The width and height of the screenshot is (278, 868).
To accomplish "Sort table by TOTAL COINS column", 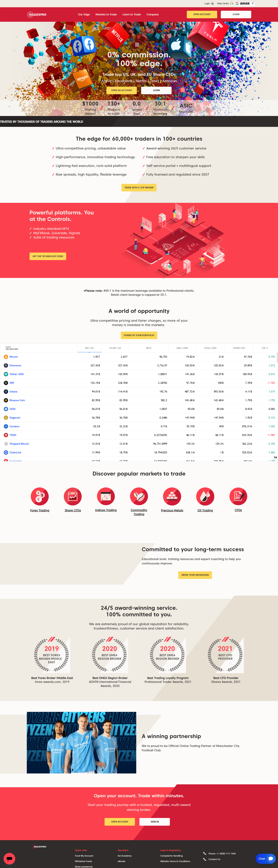I will (210, 348).
